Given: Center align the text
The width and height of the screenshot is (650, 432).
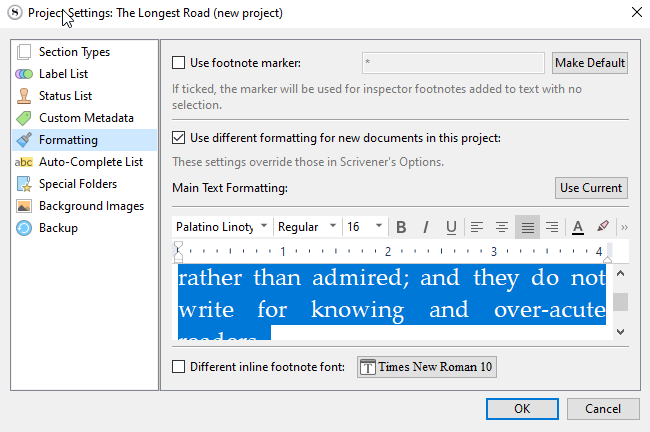Looking at the screenshot, I should pos(502,227).
